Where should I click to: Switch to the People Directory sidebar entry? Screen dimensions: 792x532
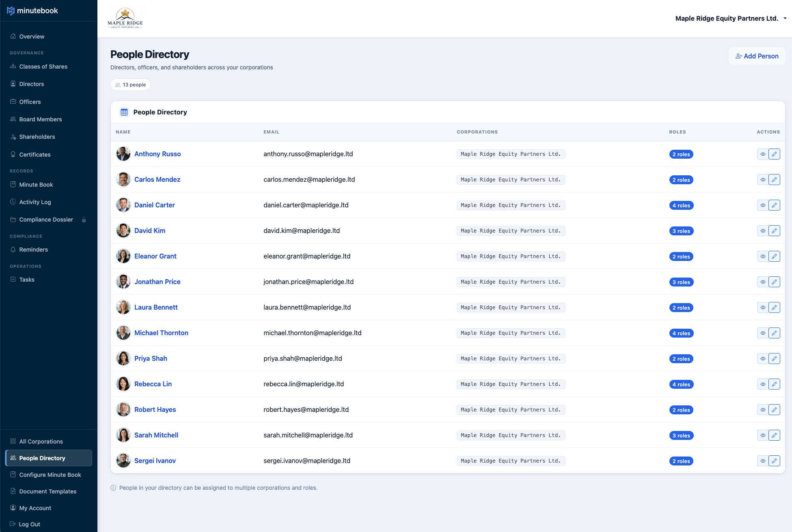pos(42,458)
